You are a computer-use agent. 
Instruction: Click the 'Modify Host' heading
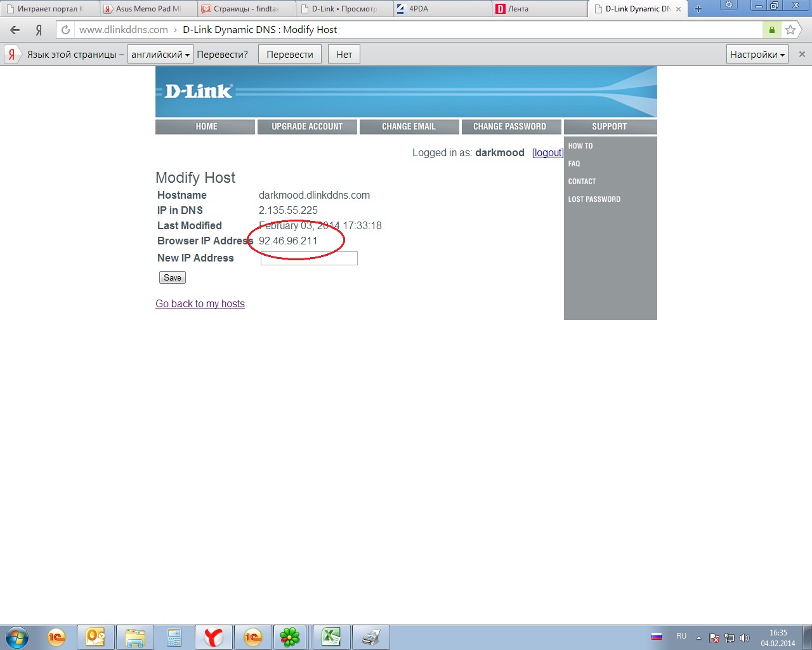pyautogui.click(x=195, y=178)
